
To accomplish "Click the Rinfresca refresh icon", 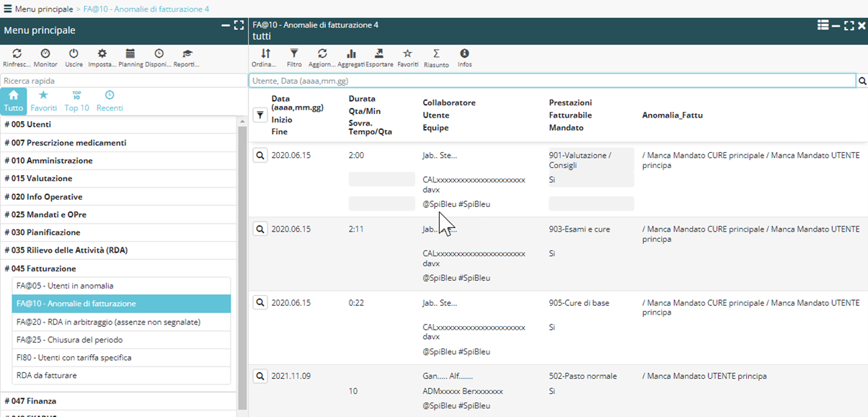I will 17,54.
